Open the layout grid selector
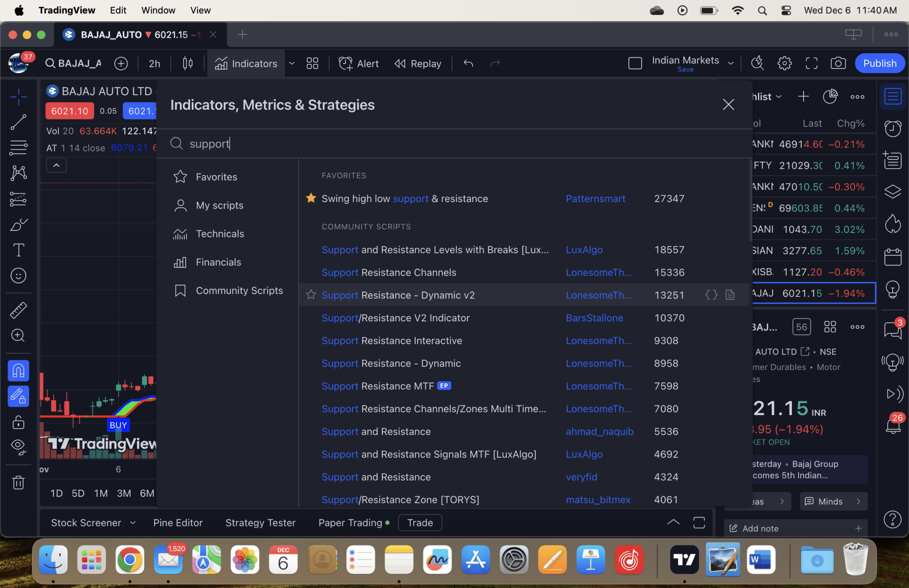909x588 pixels. (312, 63)
